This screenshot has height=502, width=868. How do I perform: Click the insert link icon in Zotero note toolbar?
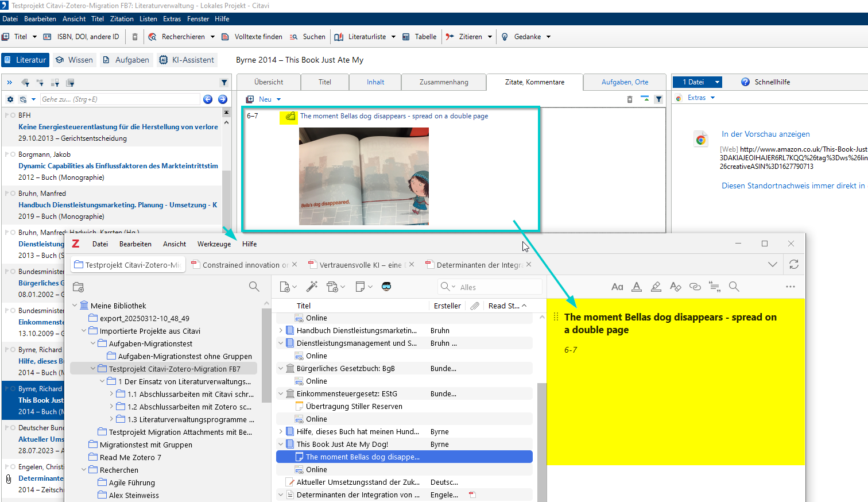tap(695, 287)
